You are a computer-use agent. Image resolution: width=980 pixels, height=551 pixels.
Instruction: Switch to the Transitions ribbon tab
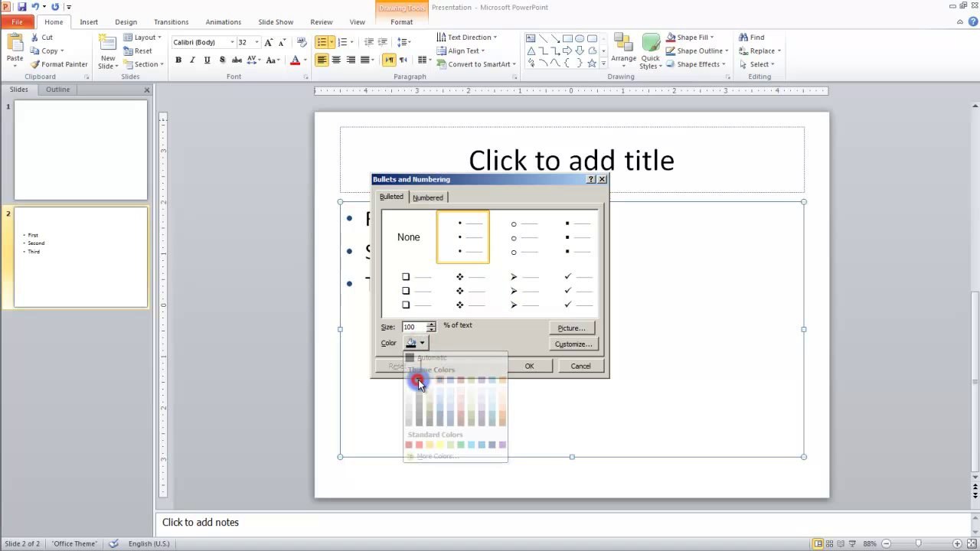pos(171,22)
